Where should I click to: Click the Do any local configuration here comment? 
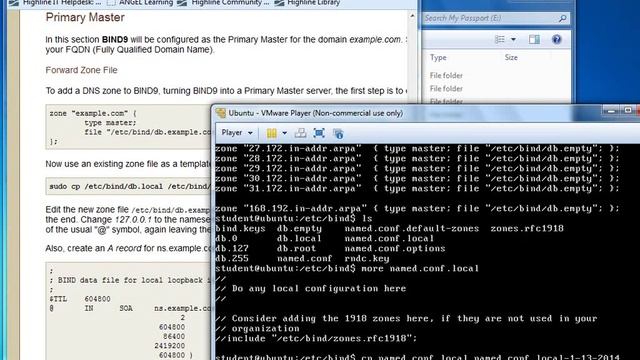(311, 289)
